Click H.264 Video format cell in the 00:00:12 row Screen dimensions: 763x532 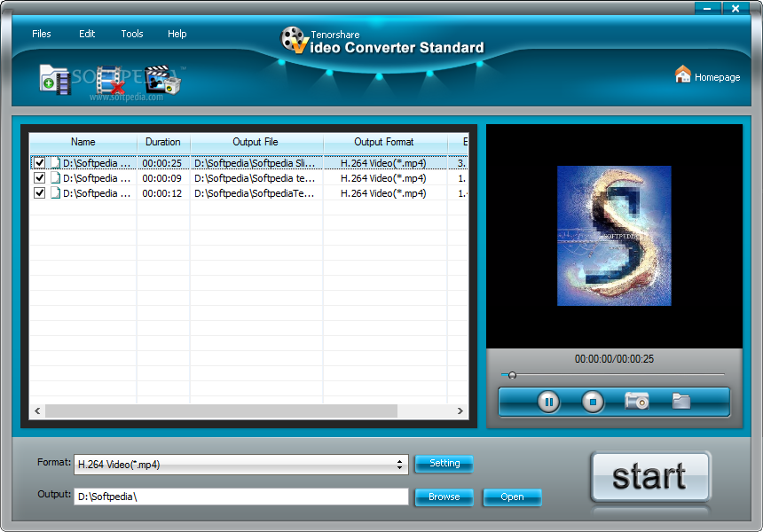383,193
